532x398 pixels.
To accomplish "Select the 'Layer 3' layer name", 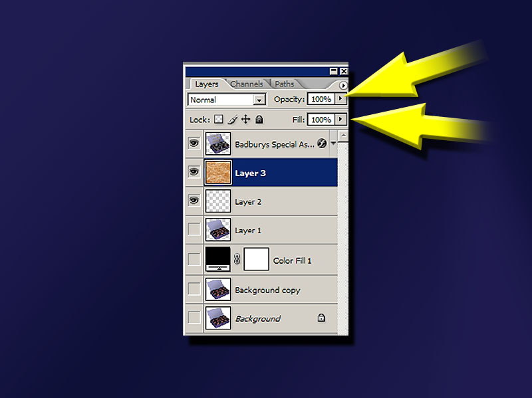I will pos(251,173).
